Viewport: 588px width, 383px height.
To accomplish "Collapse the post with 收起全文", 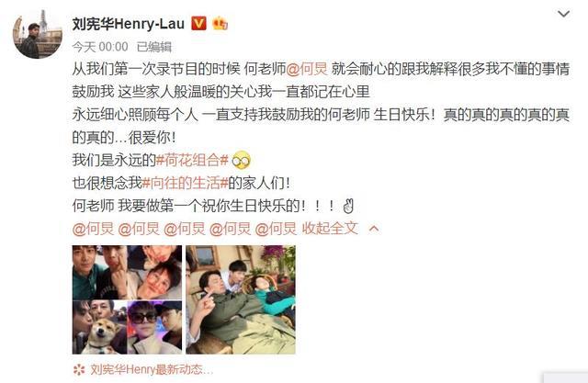I will [x=331, y=229].
